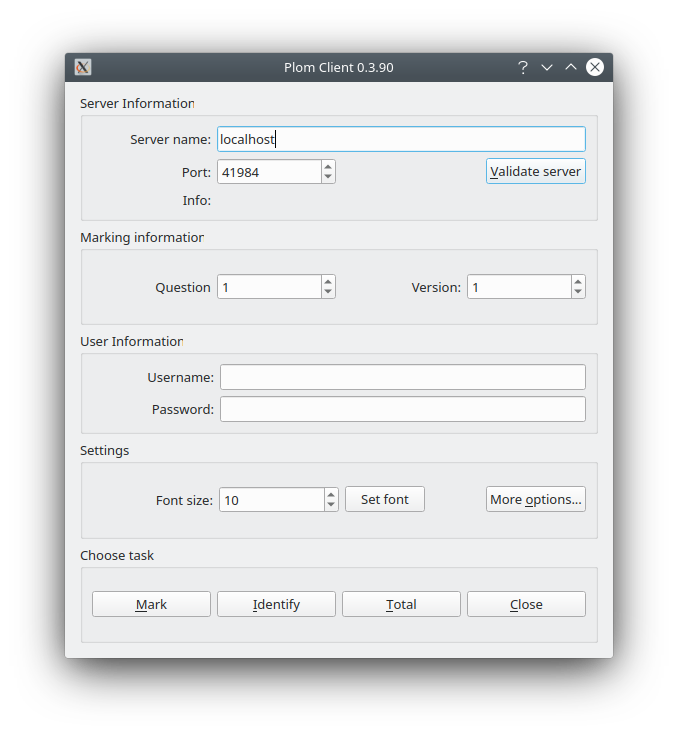
Task: Focus the Username field
Action: tap(403, 377)
